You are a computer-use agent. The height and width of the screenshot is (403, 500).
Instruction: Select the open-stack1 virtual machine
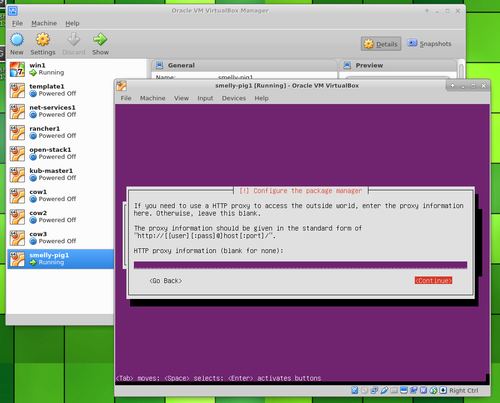(61, 153)
